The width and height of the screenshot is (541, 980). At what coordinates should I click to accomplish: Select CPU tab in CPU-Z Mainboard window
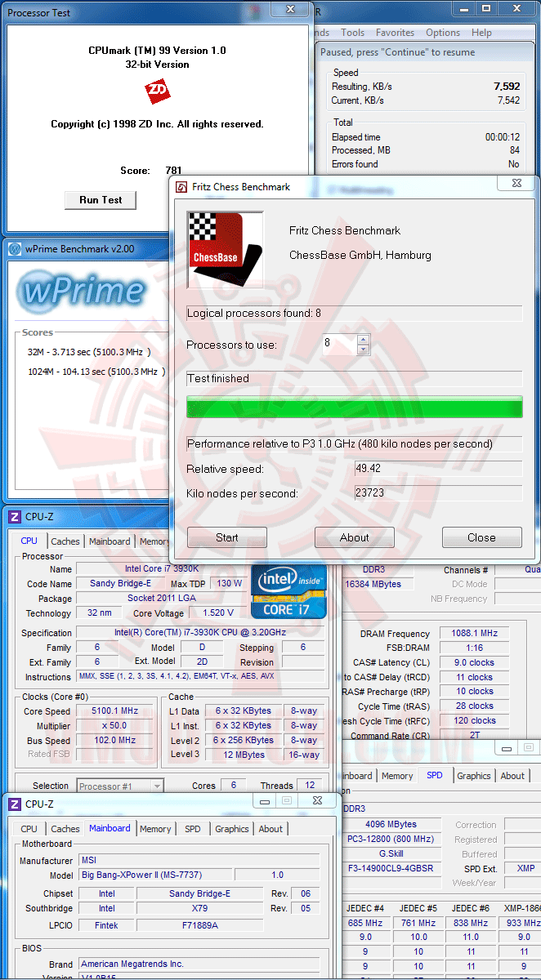point(29,829)
